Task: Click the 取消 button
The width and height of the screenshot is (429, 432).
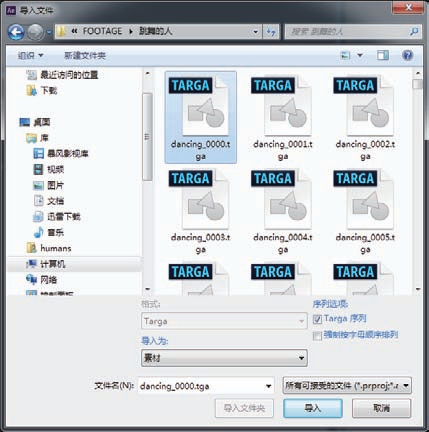Action: [381, 408]
